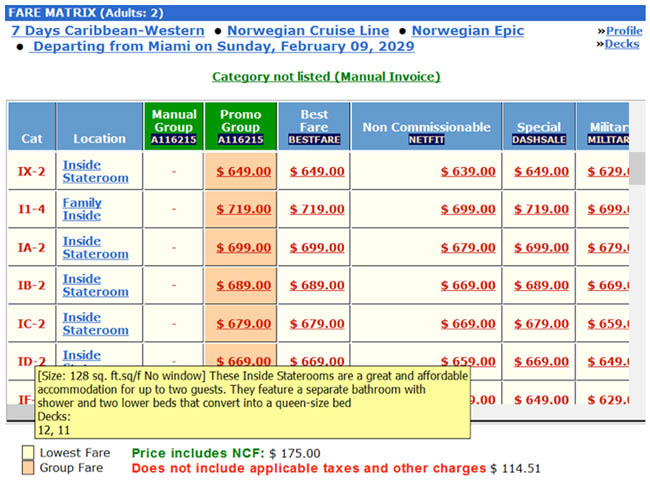Open Inside link in ID-2 row
This screenshot has width=650, height=491.
click(82, 355)
